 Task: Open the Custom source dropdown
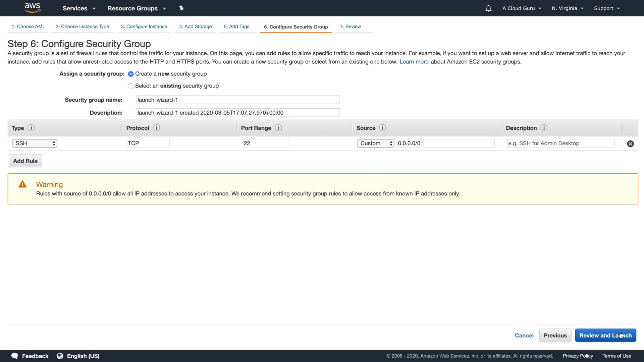click(x=375, y=143)
